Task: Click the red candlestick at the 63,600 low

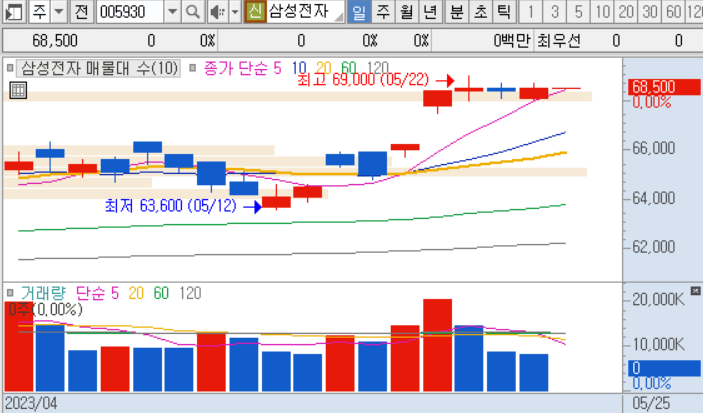Action: point(276,201)
